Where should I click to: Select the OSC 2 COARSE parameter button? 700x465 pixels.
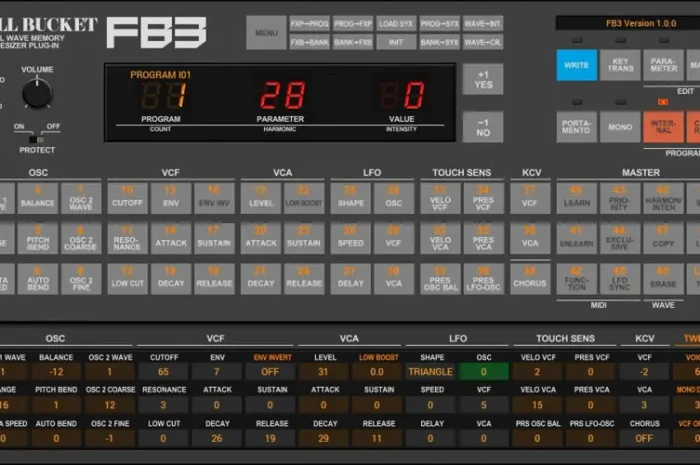(81, 238)
